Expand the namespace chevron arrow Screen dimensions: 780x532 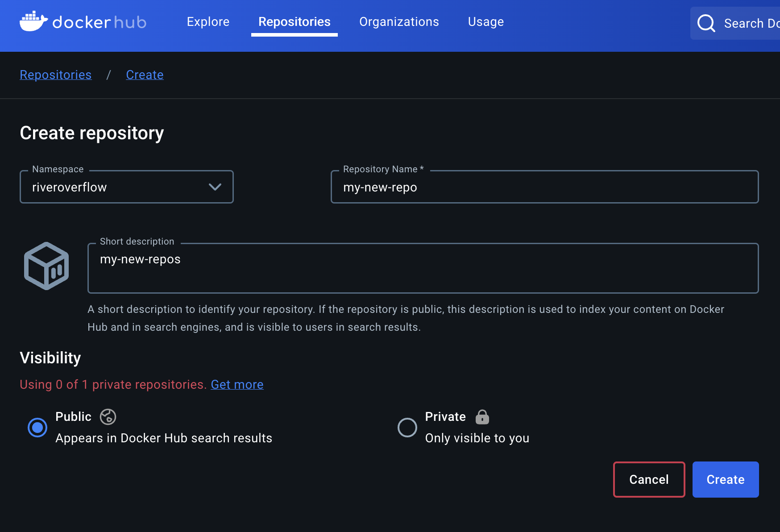coord(215,187)
